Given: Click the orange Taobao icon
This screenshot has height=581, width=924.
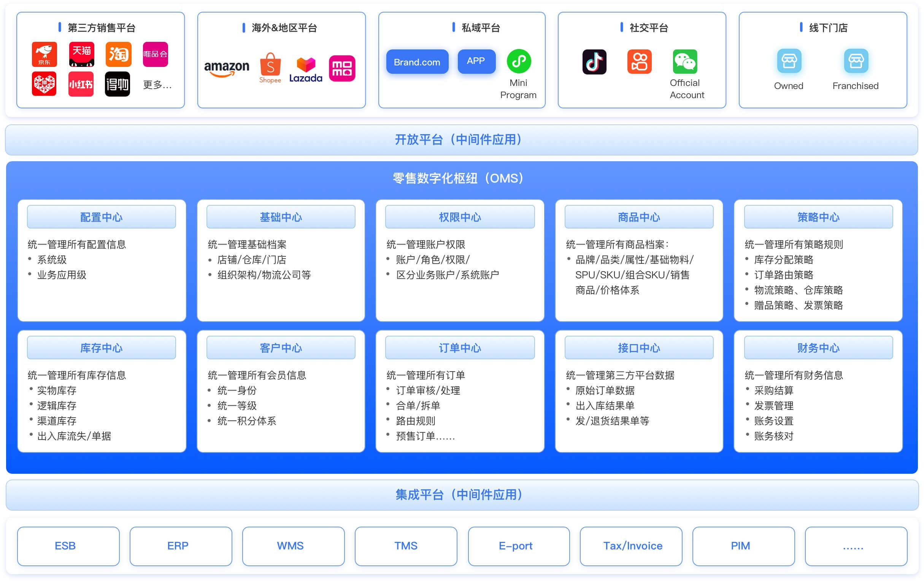Looking at the screenshot, I should (119, 54).
